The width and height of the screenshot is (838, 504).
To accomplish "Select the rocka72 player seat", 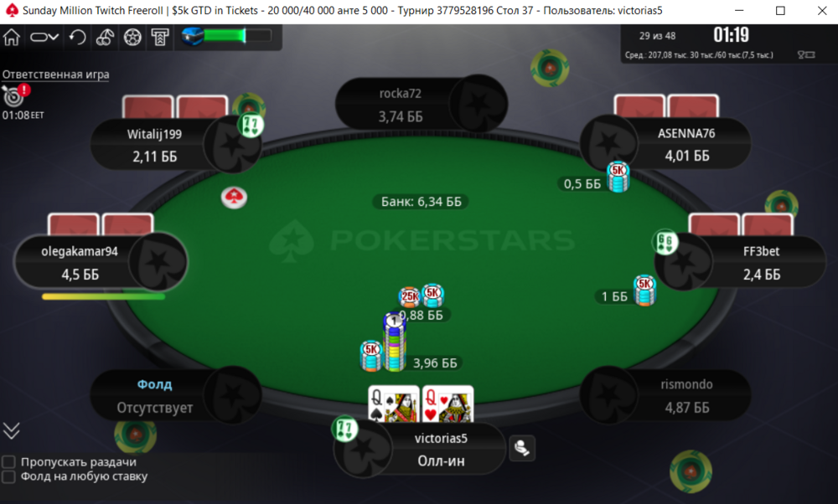I will point(422,104).
